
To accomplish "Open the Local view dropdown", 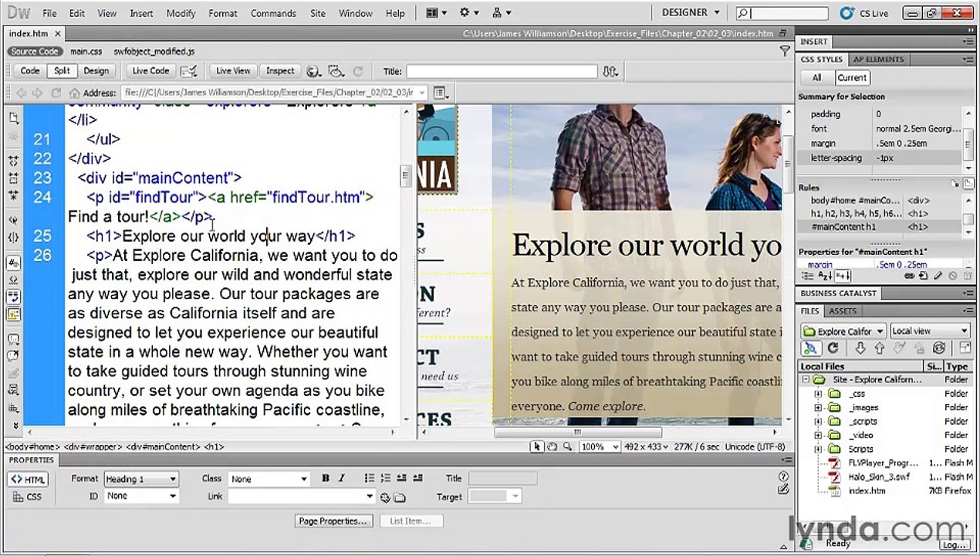I will (929, 331).
